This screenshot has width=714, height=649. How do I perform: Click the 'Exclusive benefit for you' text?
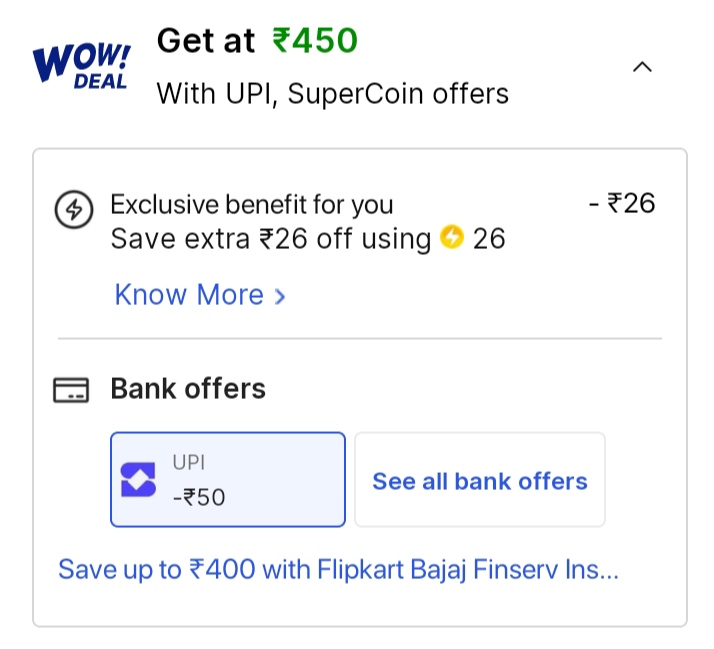coord(252,205)
